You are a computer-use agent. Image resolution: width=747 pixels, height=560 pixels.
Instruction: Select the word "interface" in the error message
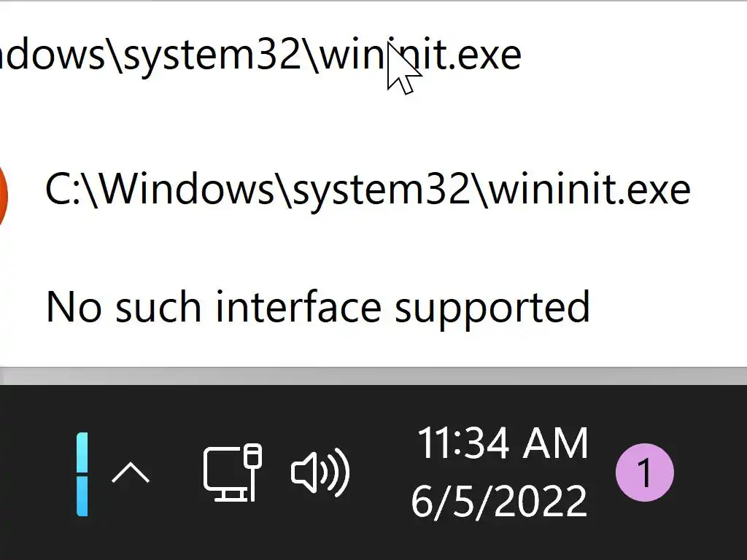coord(298,306)
